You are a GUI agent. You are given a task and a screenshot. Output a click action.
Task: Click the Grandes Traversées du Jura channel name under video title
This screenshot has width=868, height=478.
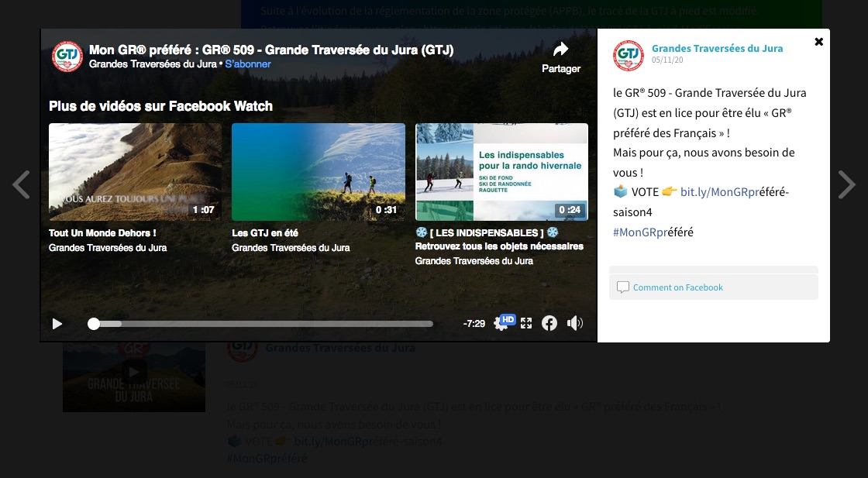point(153,64)
